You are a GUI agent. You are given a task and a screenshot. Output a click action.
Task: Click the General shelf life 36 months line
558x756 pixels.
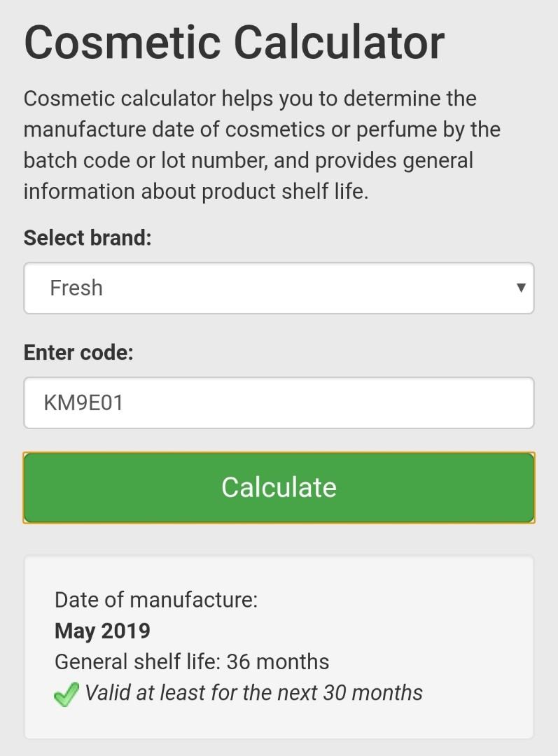[192, 661]
